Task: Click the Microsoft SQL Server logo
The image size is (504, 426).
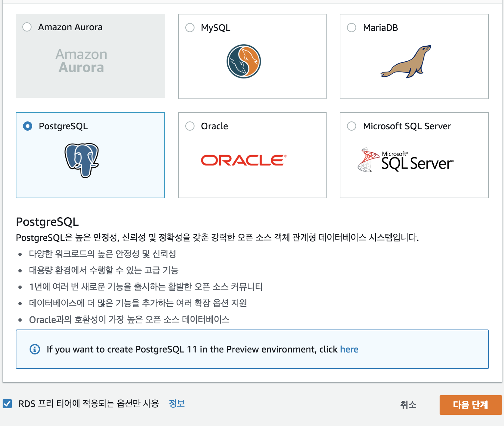Action: click(406, 160)
